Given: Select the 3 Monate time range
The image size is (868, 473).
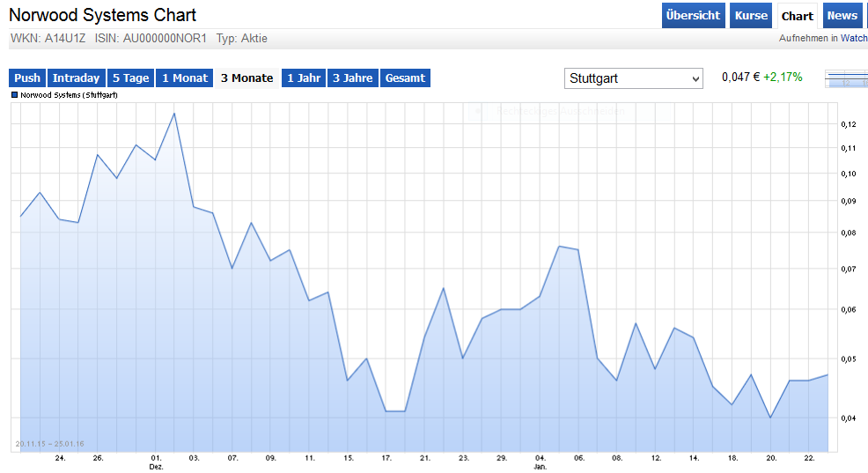Looking at the screenshot, I should click(246, 78).
